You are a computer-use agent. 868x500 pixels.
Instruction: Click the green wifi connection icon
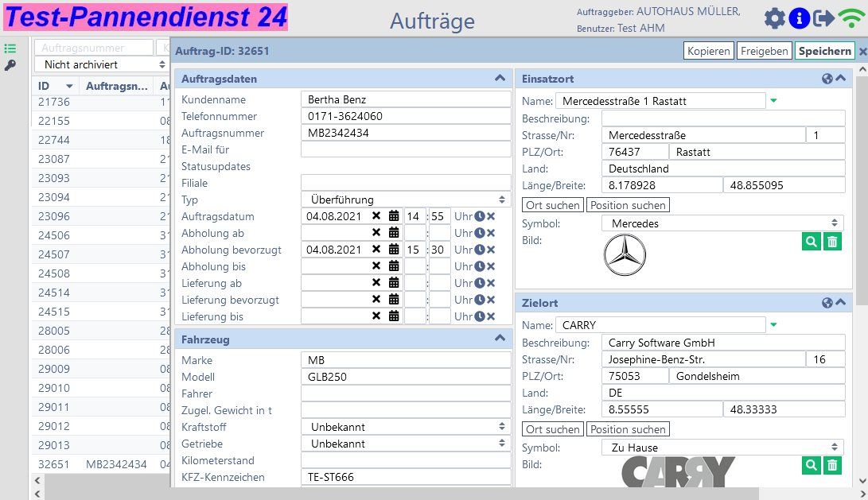click(850, 18)
